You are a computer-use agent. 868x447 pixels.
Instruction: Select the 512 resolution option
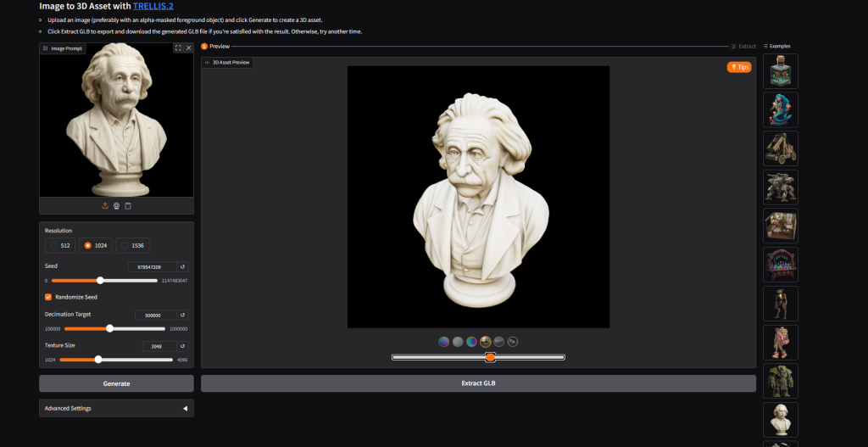tap(59, 245)
